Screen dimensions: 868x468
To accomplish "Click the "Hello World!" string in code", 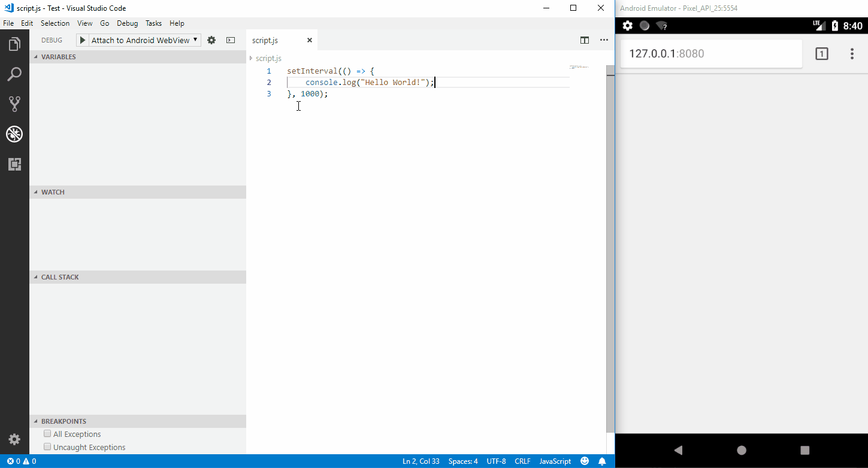I will (x=394, y=83).
